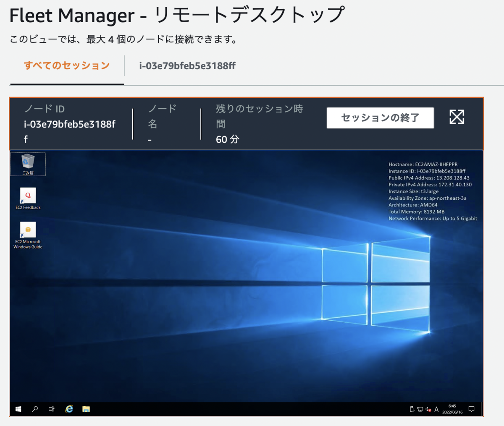The width and height of the screenshot is (504, 426).
Task: Open Task View in the taskbar
Action: coord(52,409)
